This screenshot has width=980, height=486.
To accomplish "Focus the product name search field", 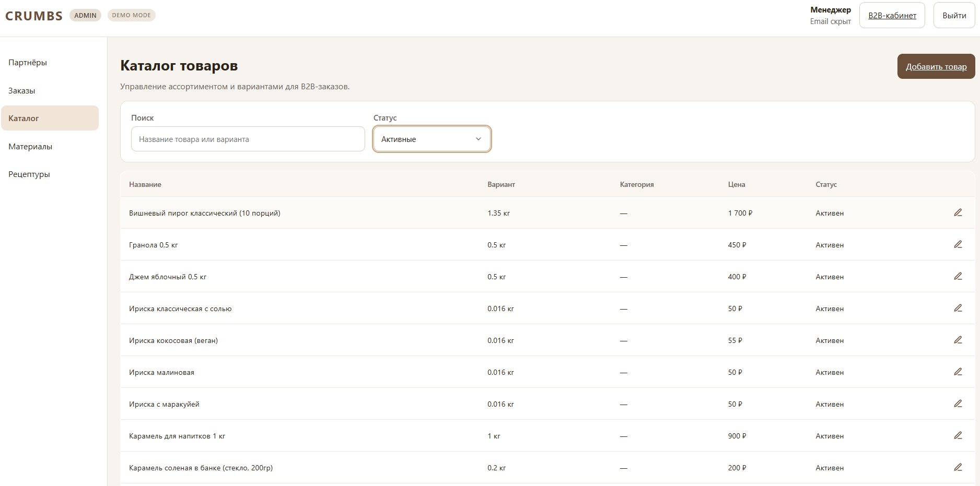I will pos(248,139).
